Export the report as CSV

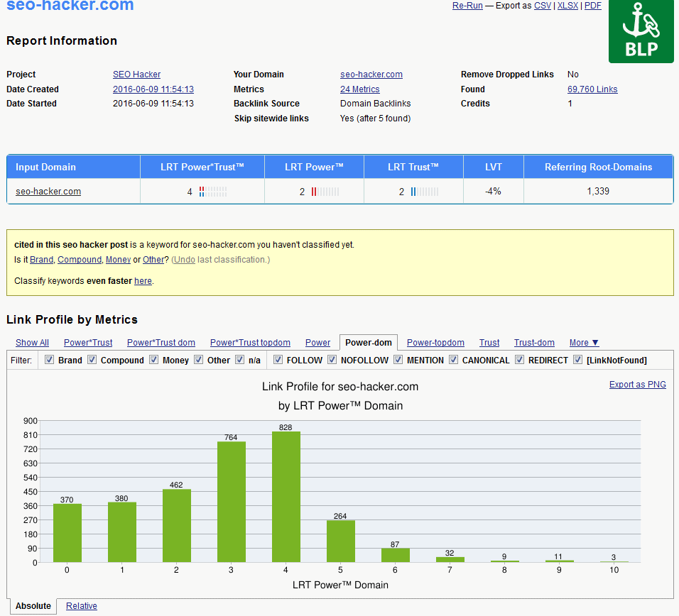tap(542, 6)
